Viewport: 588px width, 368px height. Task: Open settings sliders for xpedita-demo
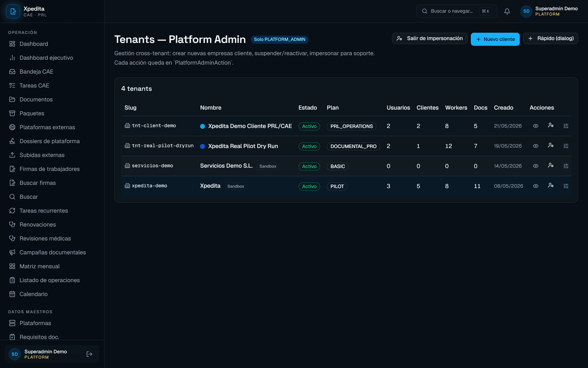tap(566, 186)
